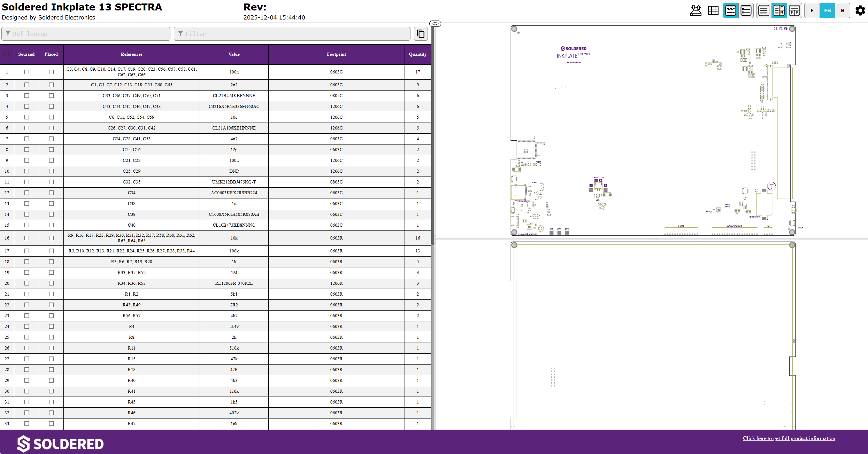Select references cell C15, C16
This screenshot has height=454, width=868.
pyautogui.click(x=132, y=150)
